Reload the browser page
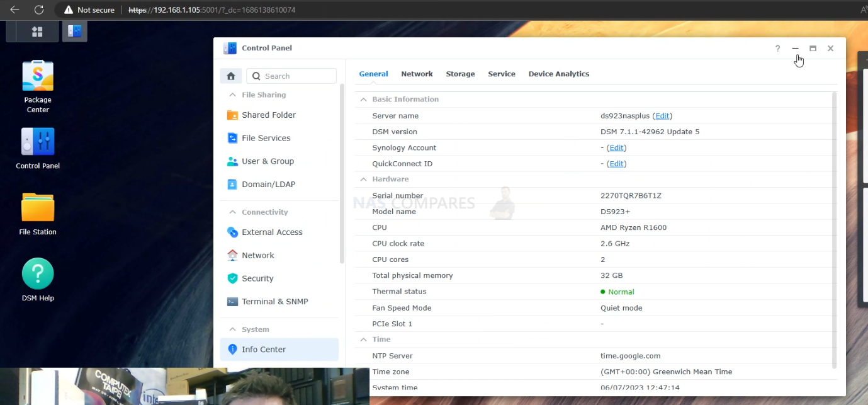Viewport: 868px width, 405px height. 39,10
